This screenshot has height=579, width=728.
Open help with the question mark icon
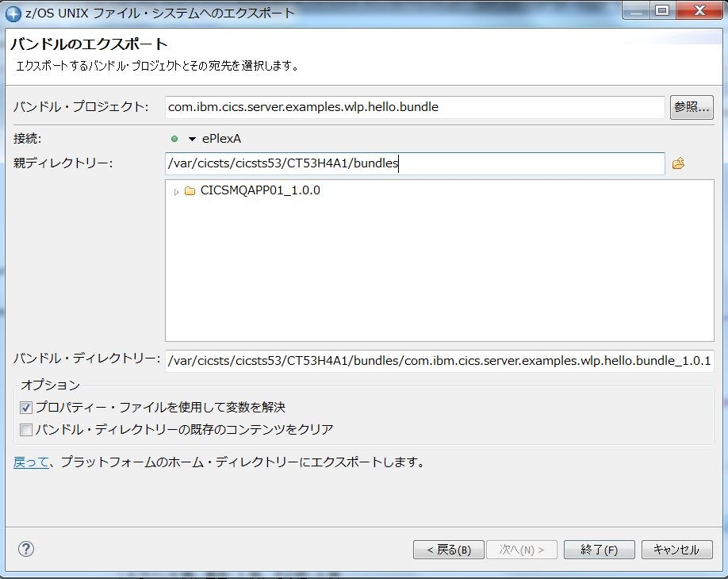click(26, 549)
